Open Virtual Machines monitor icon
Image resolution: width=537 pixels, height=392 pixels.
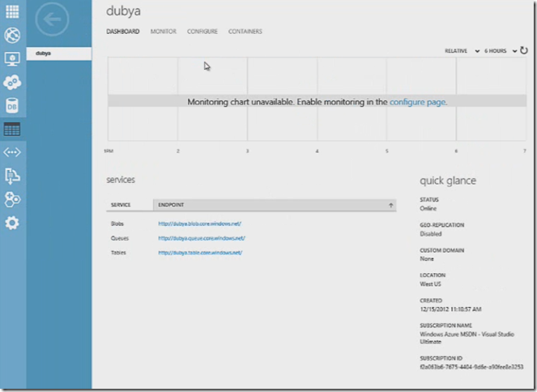coord(12,59)
